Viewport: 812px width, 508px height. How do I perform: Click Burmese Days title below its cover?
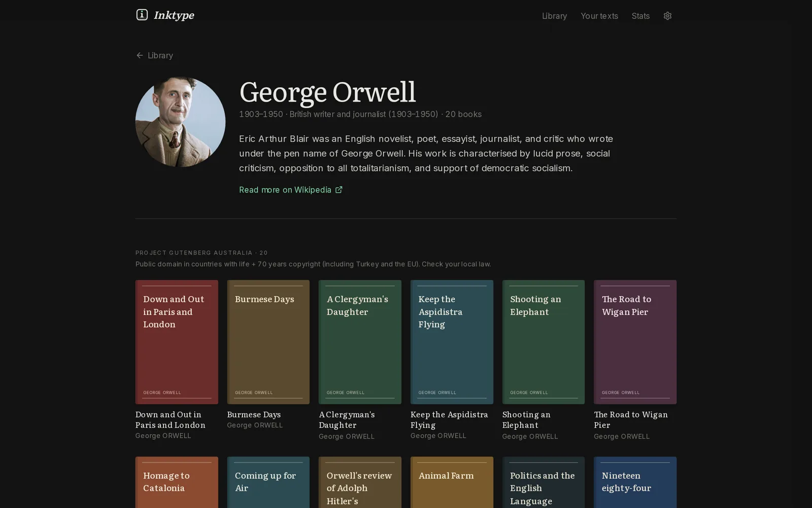[x=254, y=415]
